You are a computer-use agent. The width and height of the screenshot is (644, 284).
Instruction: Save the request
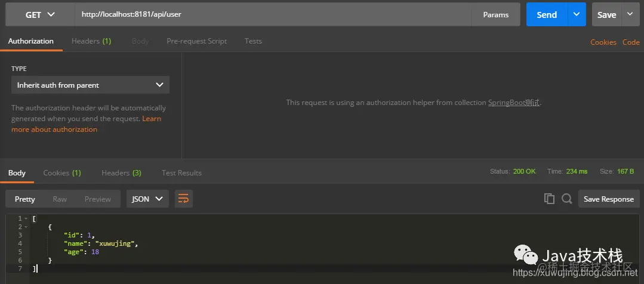(606, 15)
